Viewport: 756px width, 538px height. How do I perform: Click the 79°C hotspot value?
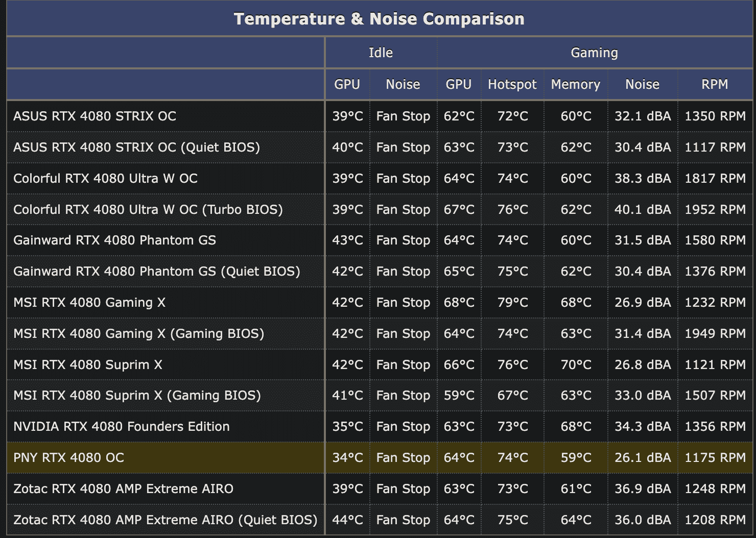512,302
